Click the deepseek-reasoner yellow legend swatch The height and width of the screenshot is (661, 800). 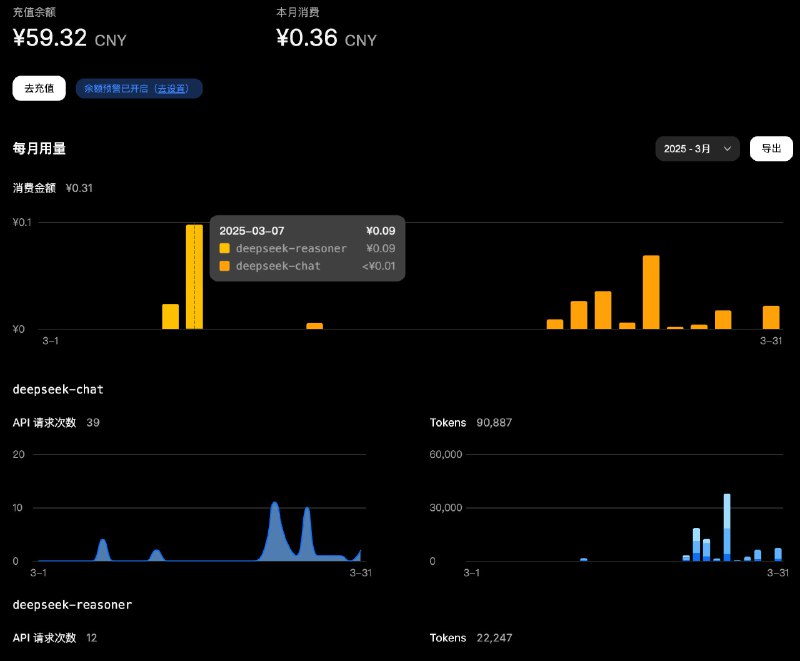pos(225,248)
